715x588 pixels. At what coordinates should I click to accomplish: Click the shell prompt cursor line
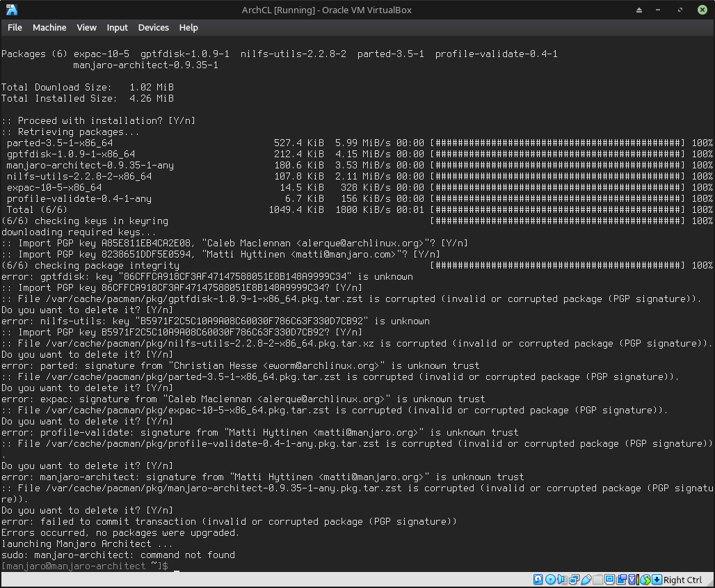[90, 566]
